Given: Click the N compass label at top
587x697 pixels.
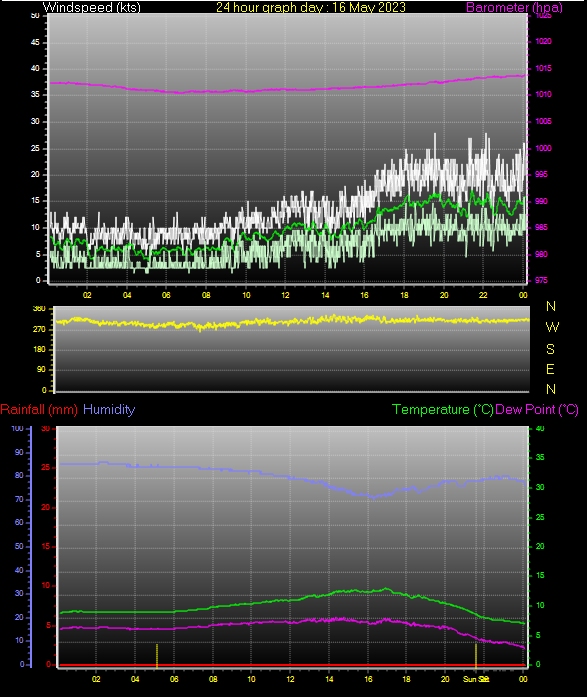Looking at the screenshot, I should [x=551, y=306].
